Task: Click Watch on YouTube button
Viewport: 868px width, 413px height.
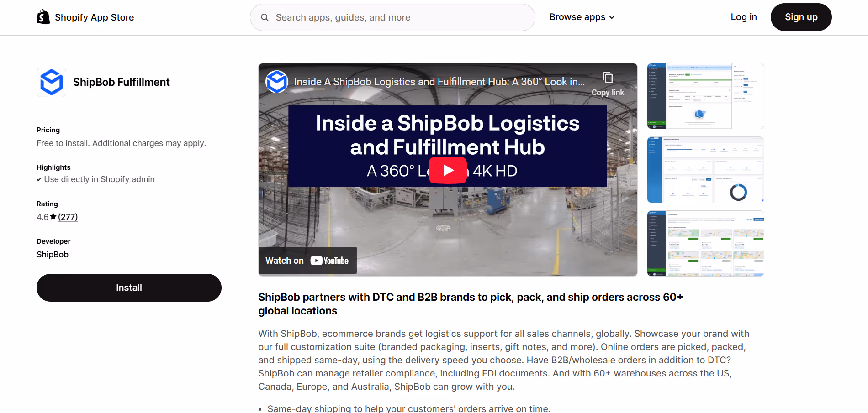Action: tap(307, 261)
